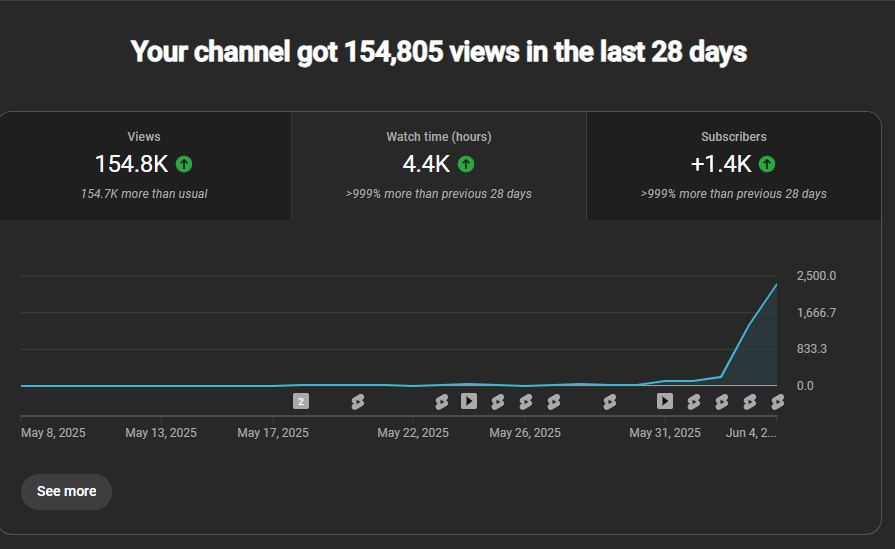Image resolution: width=895 pixels, height=549 pixels.
Task: Select the Subscribers metric tab
Action: [733, 165]
